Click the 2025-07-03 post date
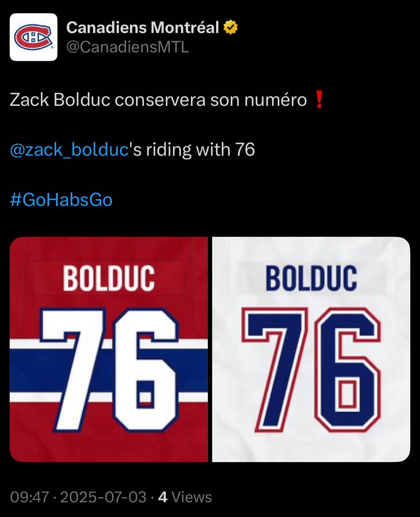Viewport: 420px width, 517px height. click(x=103, y=497)
